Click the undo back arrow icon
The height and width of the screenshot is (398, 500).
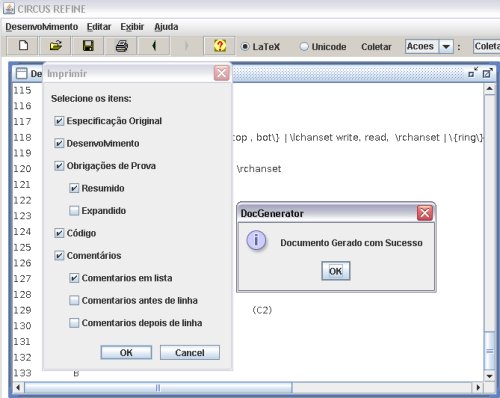154,46
